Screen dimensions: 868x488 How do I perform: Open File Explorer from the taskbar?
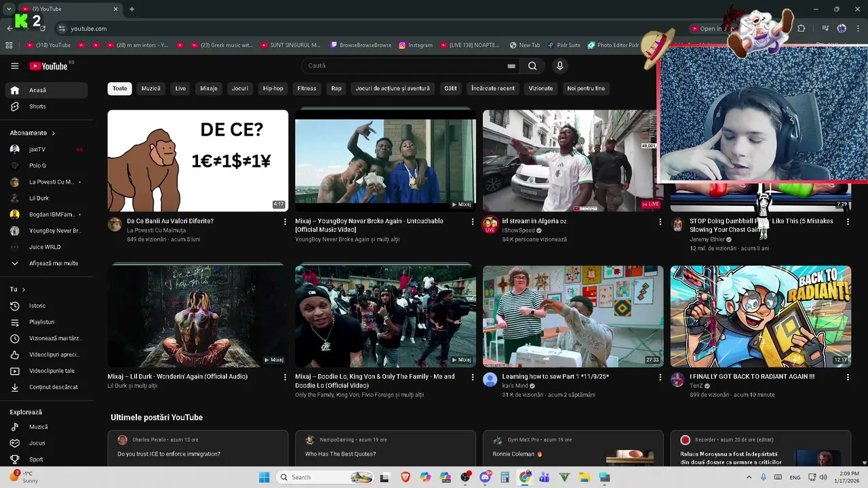tap(584, 477)
